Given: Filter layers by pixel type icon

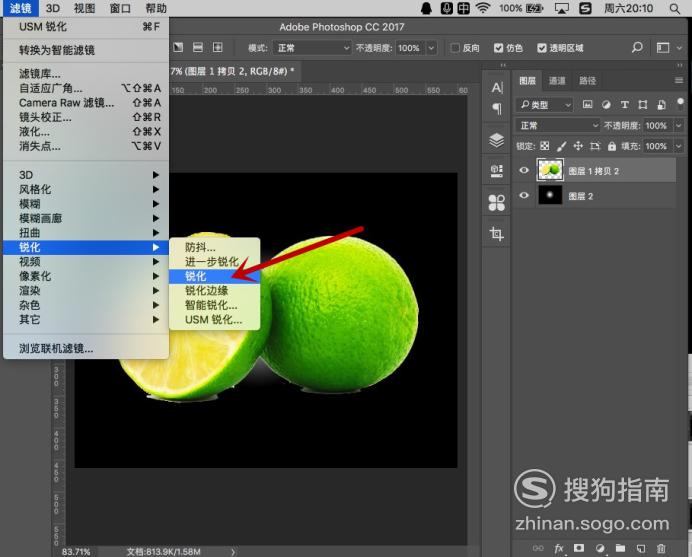Looking at the screenshot, I should point(587,105).
